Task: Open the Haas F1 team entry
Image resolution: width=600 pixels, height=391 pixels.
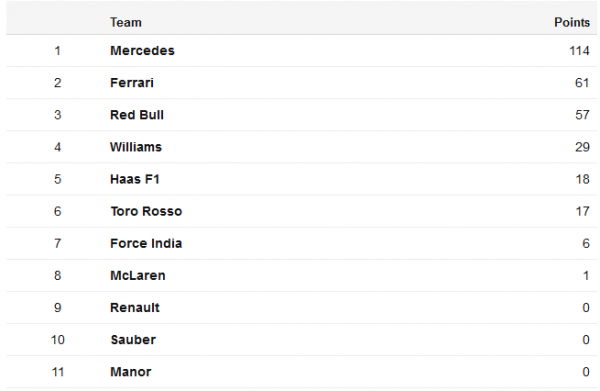Action: 135,179
